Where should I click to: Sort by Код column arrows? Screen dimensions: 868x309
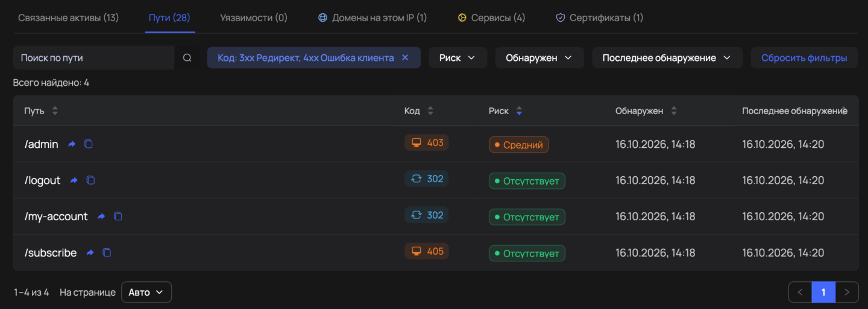430,111
